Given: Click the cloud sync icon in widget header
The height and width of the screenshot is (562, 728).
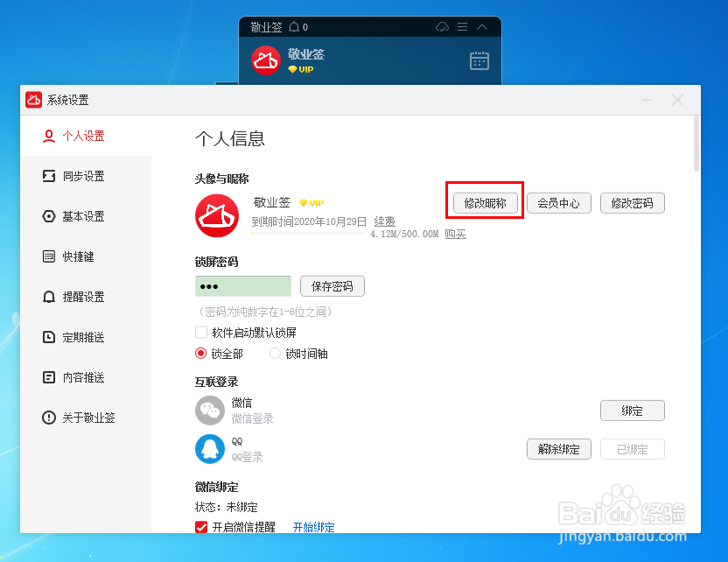Looking at the screenshot, I should tap(442, 27).
